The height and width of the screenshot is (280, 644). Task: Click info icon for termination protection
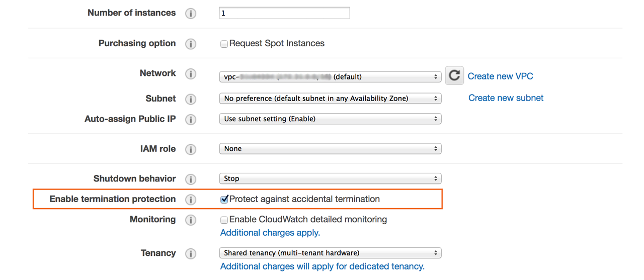click(x=191, y=200)
